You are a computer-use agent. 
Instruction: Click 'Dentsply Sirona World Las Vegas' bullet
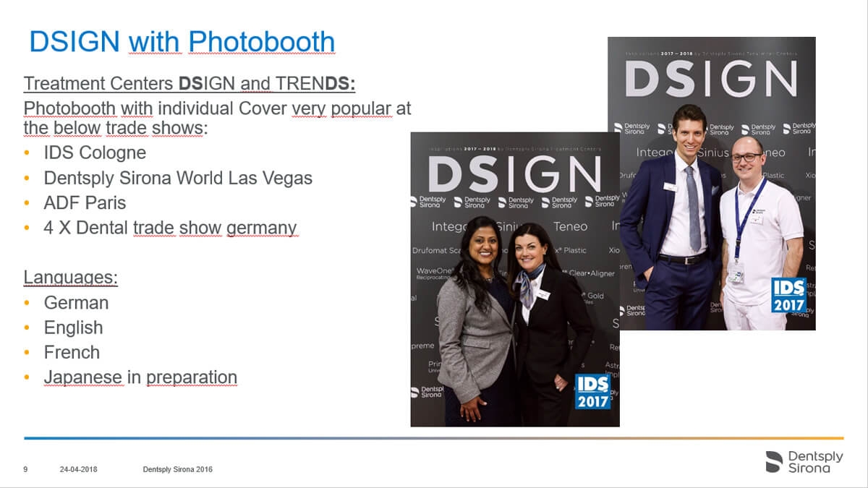pyautogui.click(x=178, y=177)
